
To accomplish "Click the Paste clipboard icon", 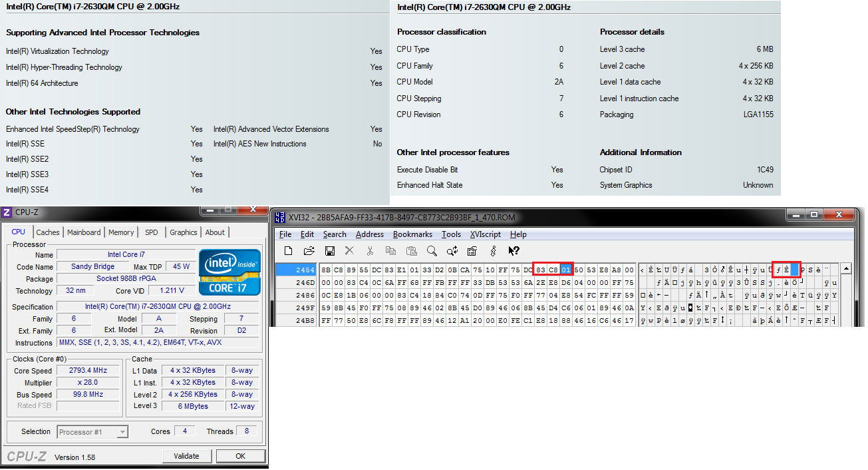I will click(x=411, y=251).
